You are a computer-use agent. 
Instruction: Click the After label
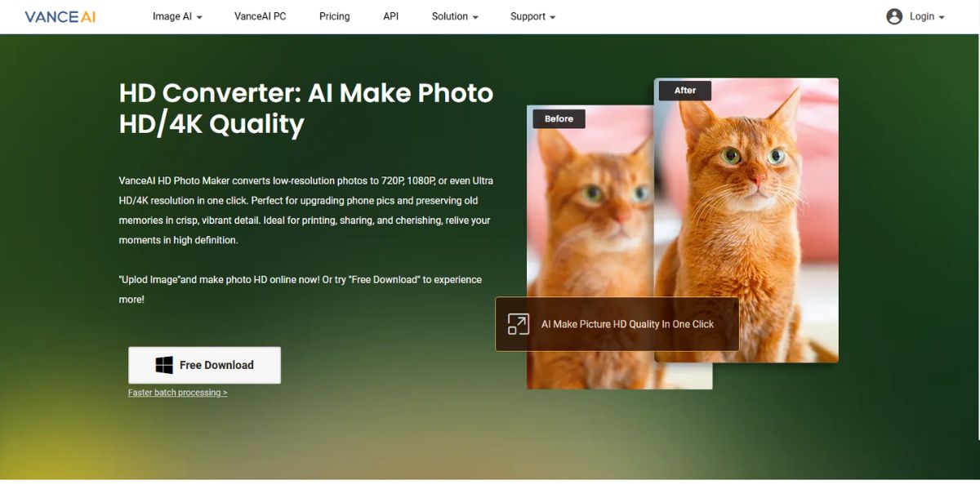(685, 91)
